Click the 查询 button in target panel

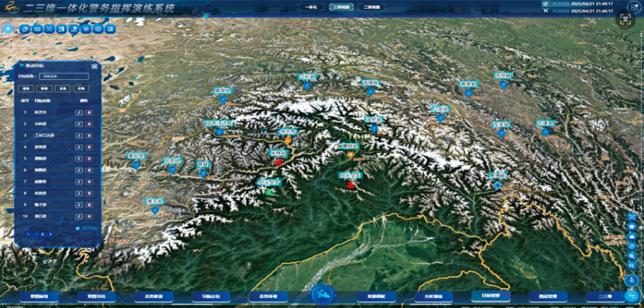[x=27, y=88]
